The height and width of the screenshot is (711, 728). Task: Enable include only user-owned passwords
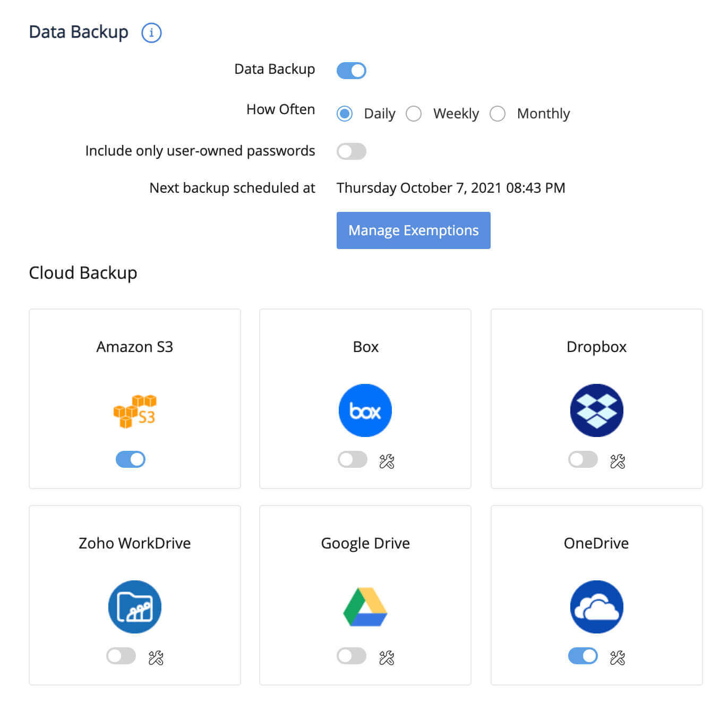[351, 151]
